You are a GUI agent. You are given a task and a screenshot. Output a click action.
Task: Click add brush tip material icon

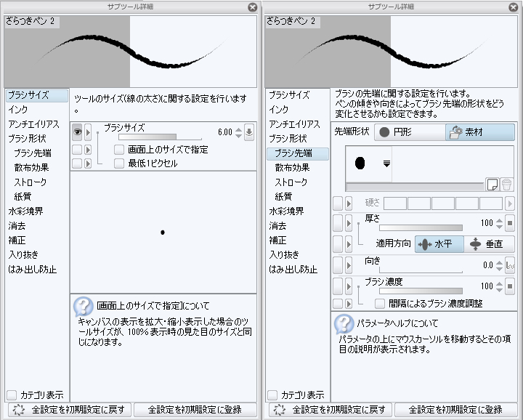click(492, 184)
